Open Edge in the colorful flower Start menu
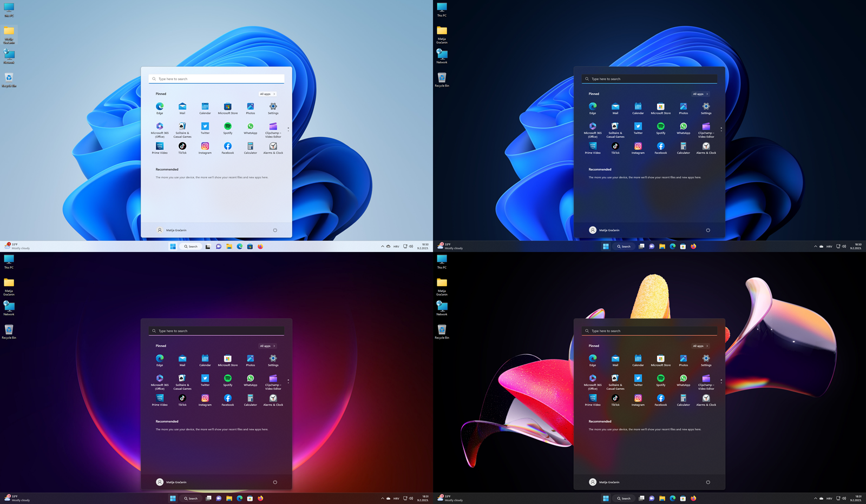The height and width of the screenshot is (504, 866). click(593, 360)
